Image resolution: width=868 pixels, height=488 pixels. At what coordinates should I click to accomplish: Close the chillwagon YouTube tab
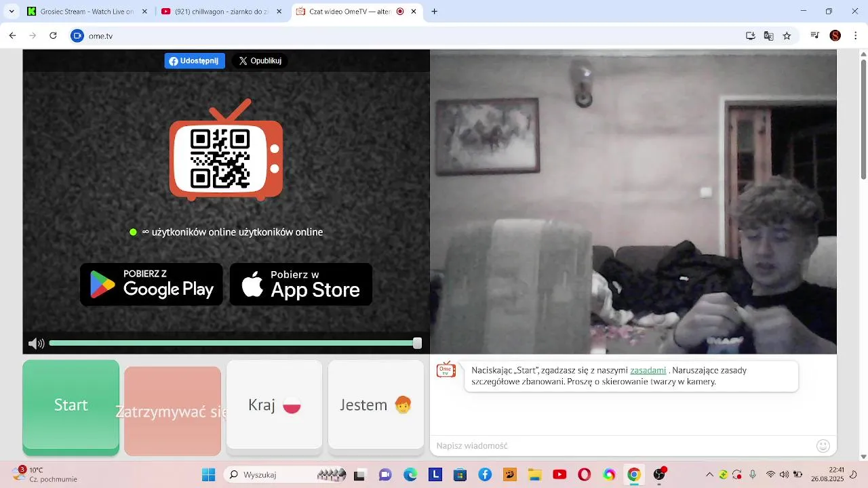click(279, 12)
